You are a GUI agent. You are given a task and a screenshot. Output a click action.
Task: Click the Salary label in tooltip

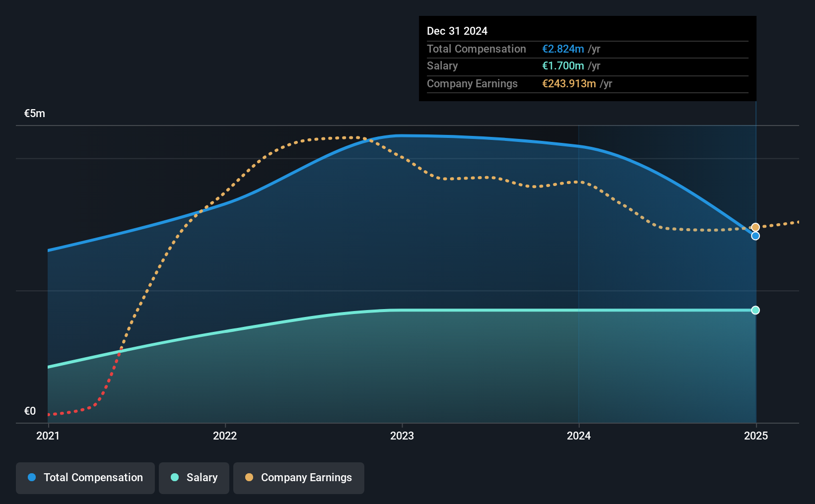442,66
